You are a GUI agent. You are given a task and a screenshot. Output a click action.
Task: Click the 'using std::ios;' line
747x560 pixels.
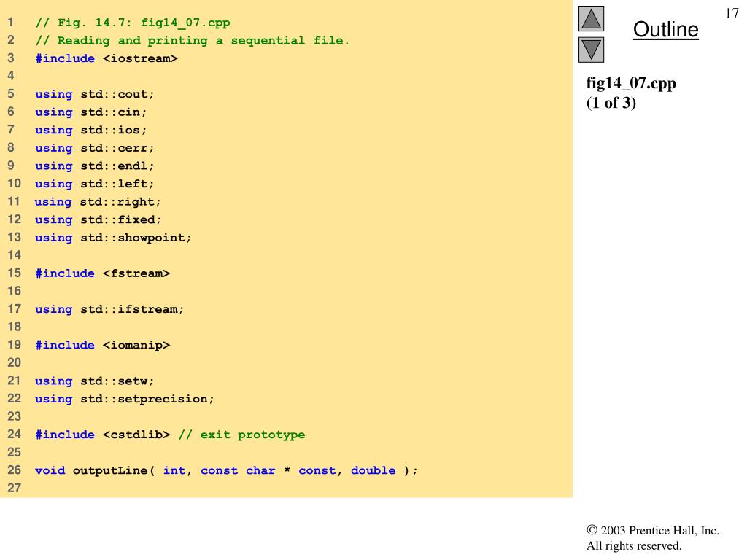(90, 130)
